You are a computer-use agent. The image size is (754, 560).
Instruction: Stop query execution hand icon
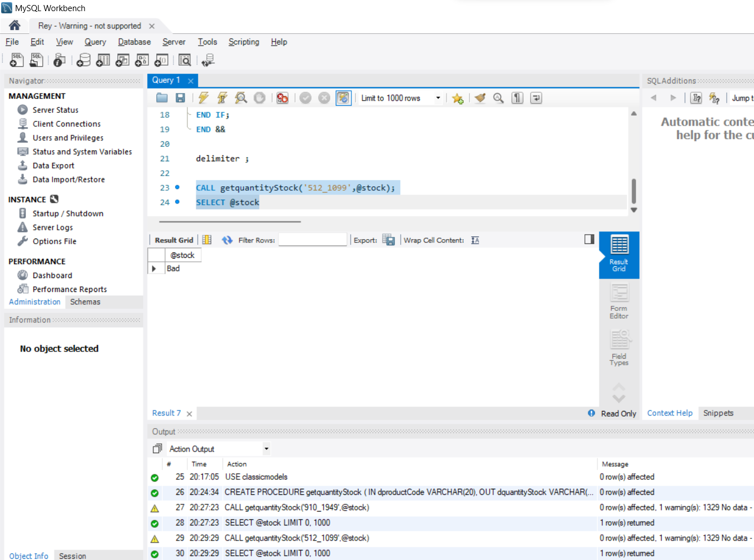(260, 98)
